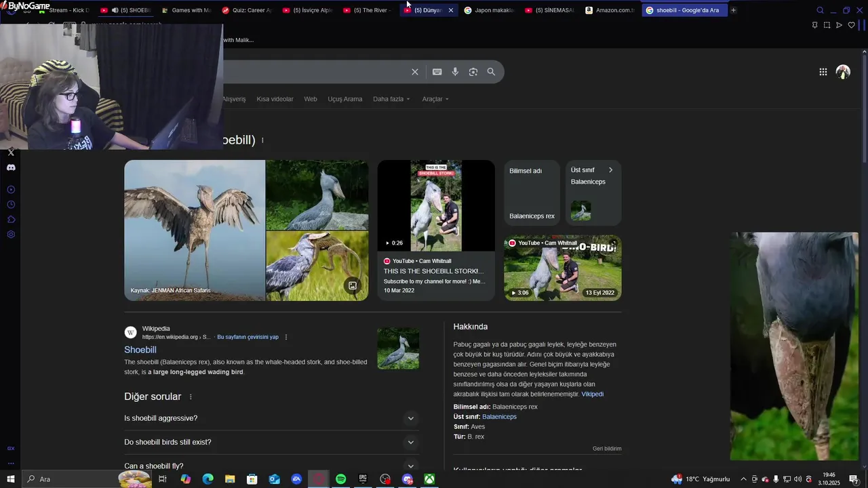The image size is (868, 488).
Task: Launch Epic Games from taskbar
Action: pos(363,479)
